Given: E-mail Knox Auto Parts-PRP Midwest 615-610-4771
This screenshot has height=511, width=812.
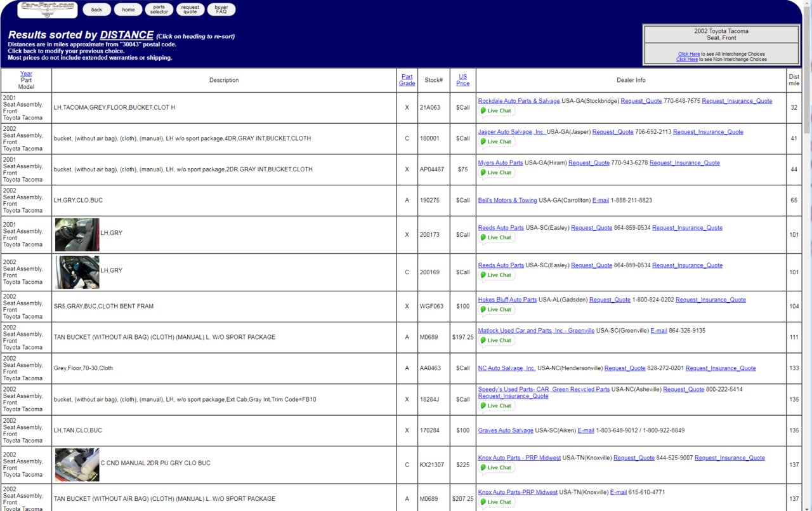Looking at the screenshot, I should pyautogui.click(x=619, y=493).
